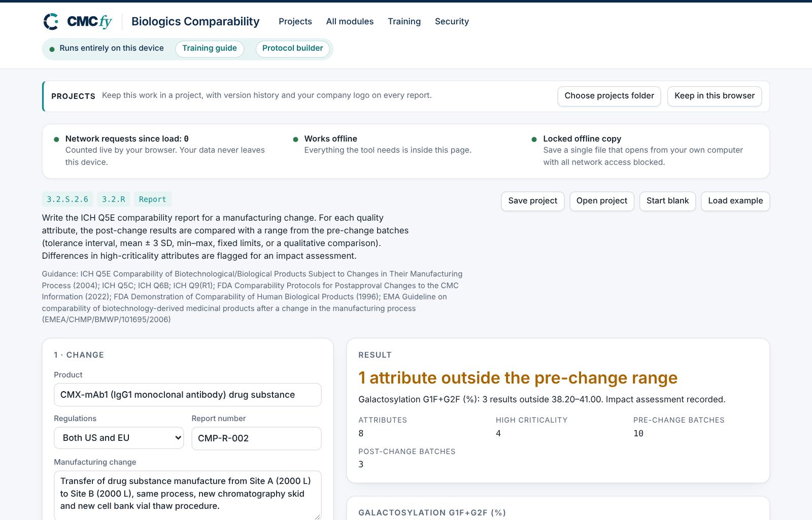Edit the Report number field
The image size is (812, 520).
click(256, 438)
